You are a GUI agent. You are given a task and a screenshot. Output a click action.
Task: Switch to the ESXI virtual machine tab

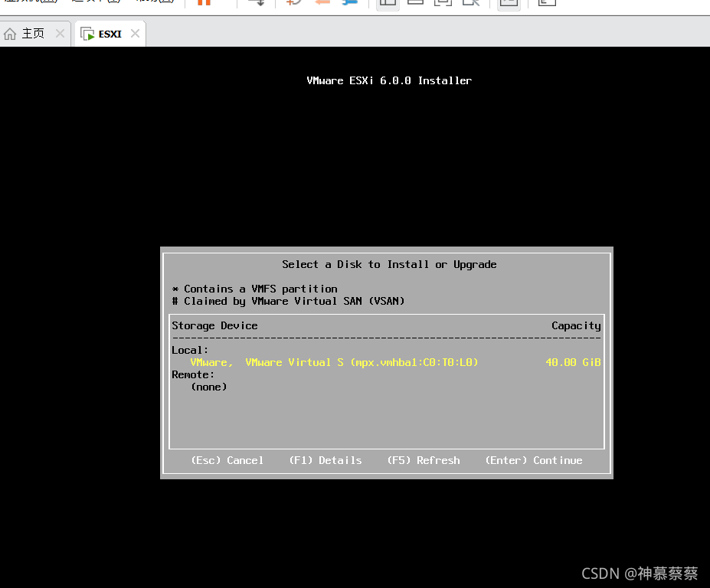[x=110, y=34]
